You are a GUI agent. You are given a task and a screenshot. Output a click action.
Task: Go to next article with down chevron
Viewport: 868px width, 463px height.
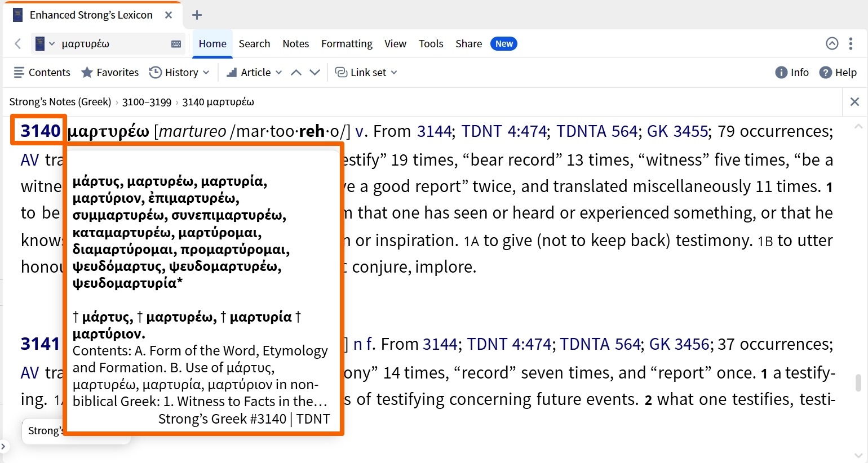click(315, 72)
